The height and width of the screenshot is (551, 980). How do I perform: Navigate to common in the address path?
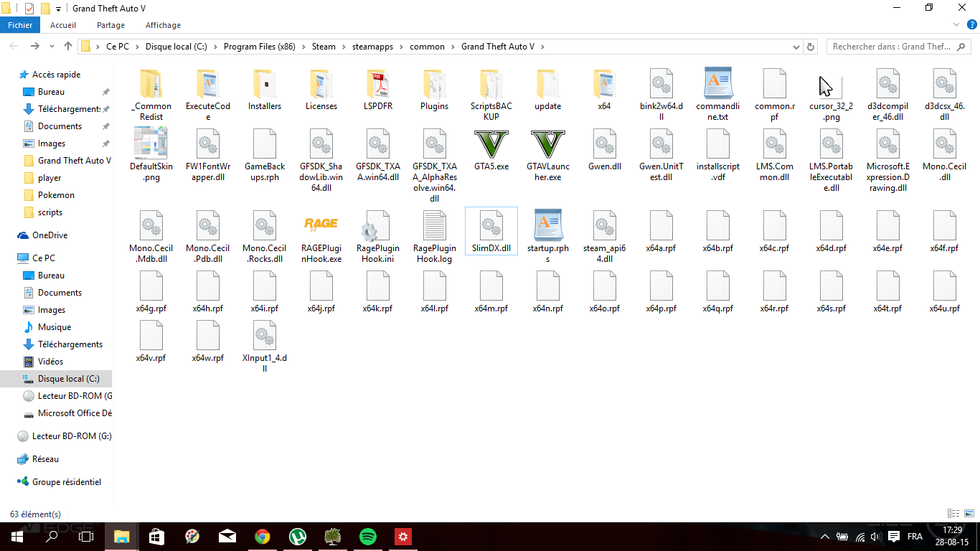[427, 47]
